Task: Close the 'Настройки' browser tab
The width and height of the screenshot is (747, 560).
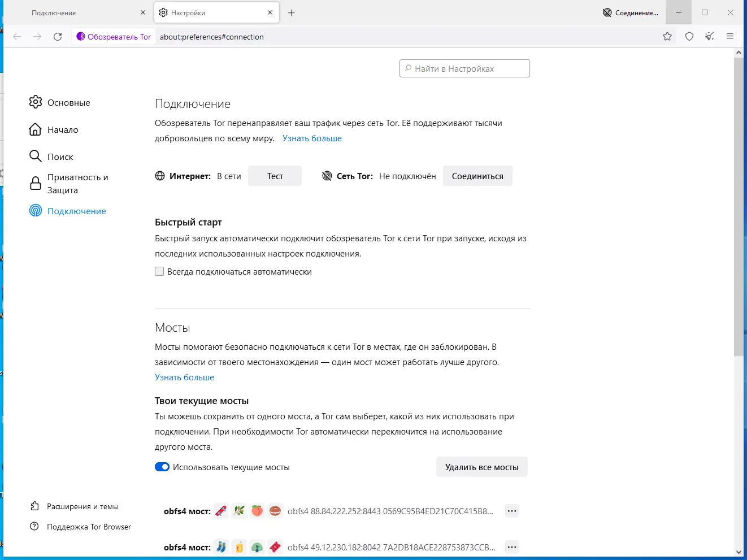Action: click(x=270, y=12)
